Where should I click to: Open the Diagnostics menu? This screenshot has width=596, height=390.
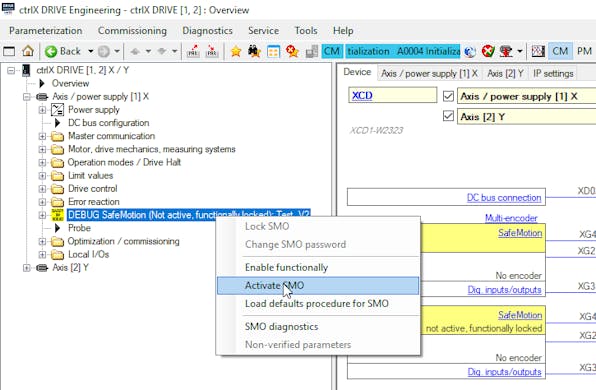point(207,30)
